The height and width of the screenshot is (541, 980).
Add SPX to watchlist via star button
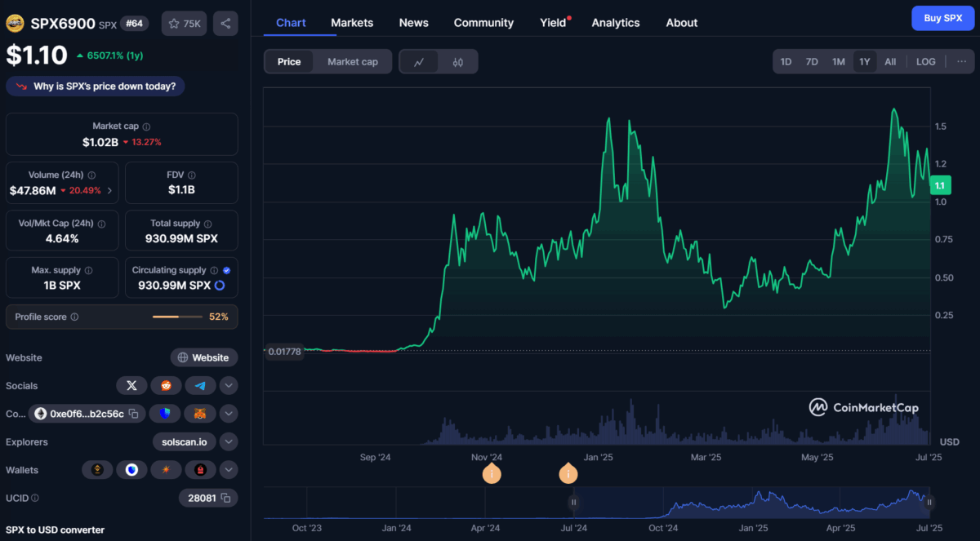(x=184, y=24)
